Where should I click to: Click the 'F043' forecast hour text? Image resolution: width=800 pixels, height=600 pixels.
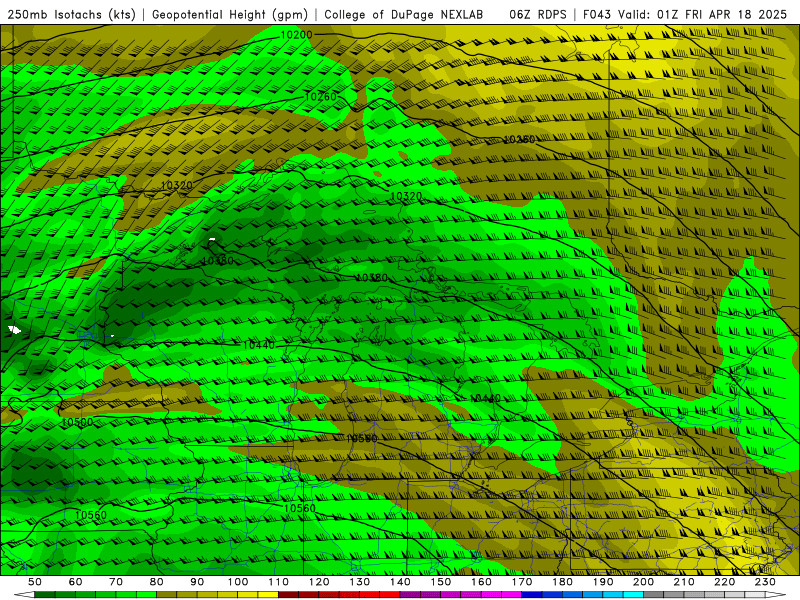point(597,15)
